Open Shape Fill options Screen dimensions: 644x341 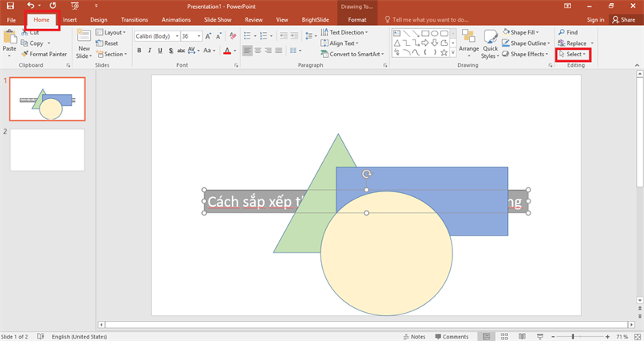click(520, 32)
